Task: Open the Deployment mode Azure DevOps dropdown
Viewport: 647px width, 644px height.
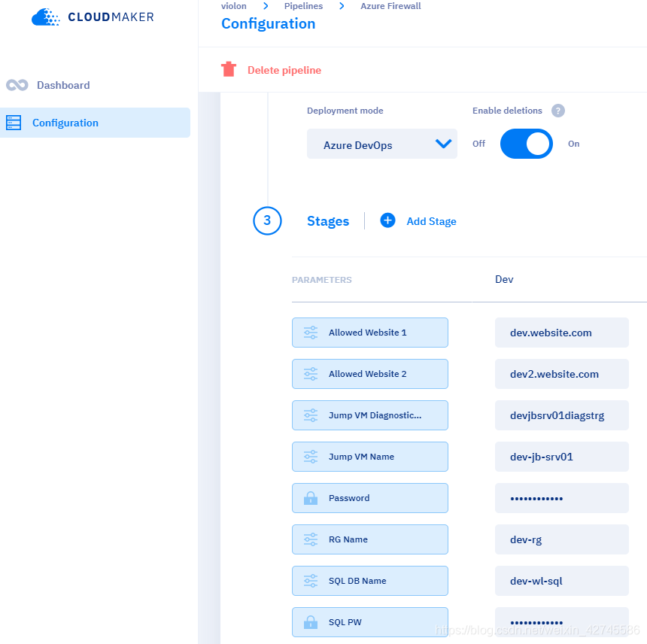Action: [381, 144]
